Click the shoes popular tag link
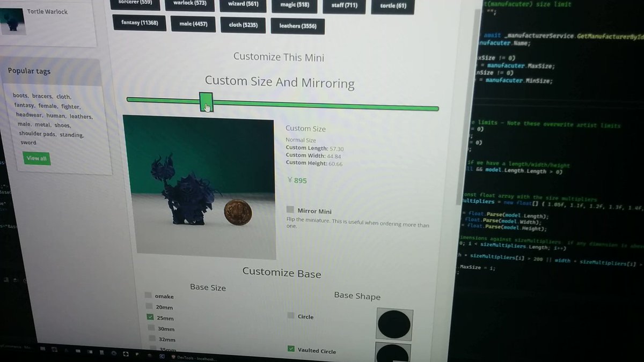This screenshot has height=362, width=644. point(63,125)
